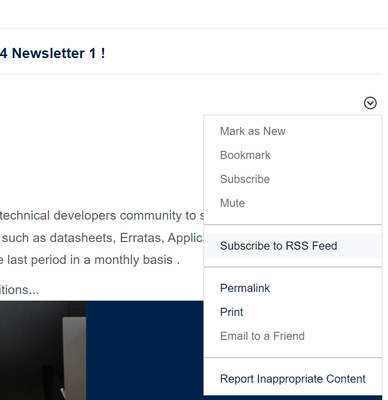Choose Mute from the menu
Viewport: 388px width, 400px height.
pyautogui.click(x=232, y=203)
